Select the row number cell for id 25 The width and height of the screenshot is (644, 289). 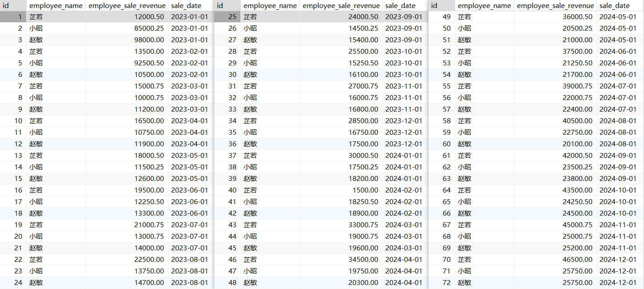point(228,16)
